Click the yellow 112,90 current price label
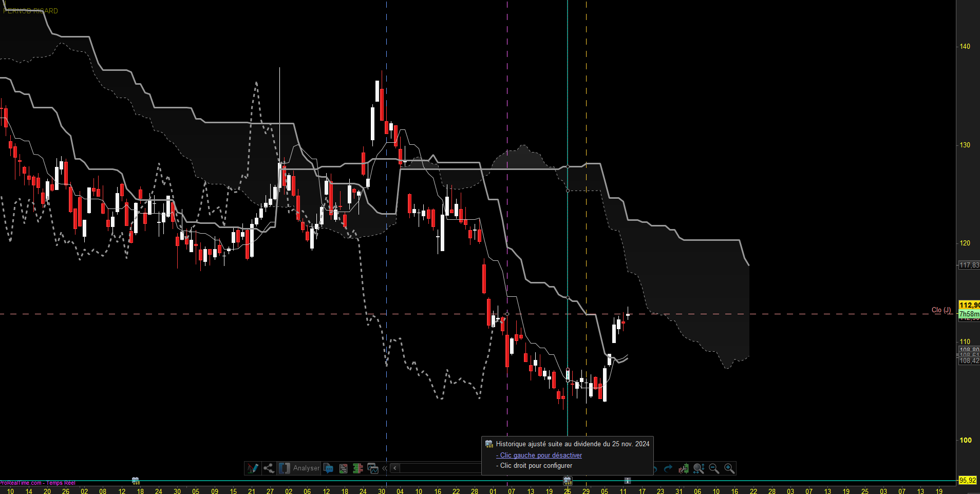Image resolution: width=980 pixels, height=494 pixels. pos(969,305)
